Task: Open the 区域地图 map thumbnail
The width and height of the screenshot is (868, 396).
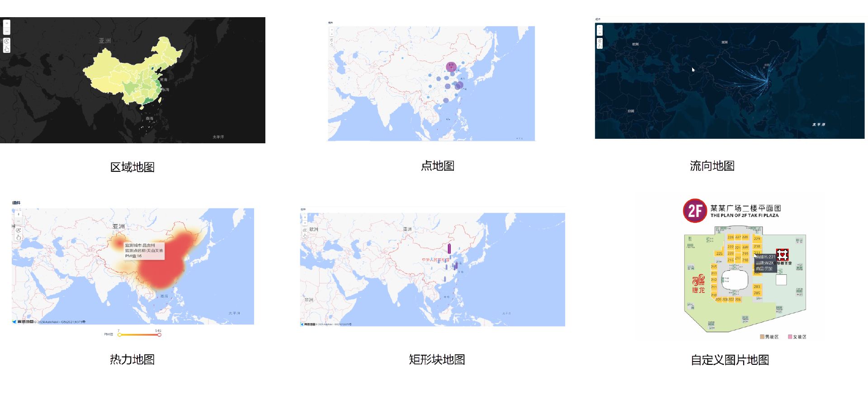Action: [132, 80]
